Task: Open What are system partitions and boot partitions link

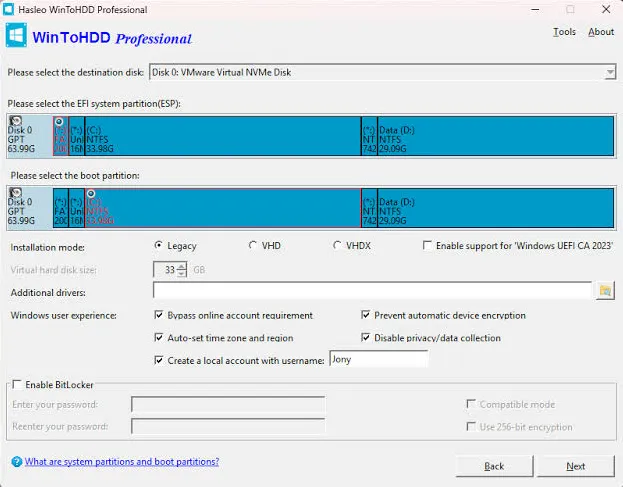Action: point(122,462)
